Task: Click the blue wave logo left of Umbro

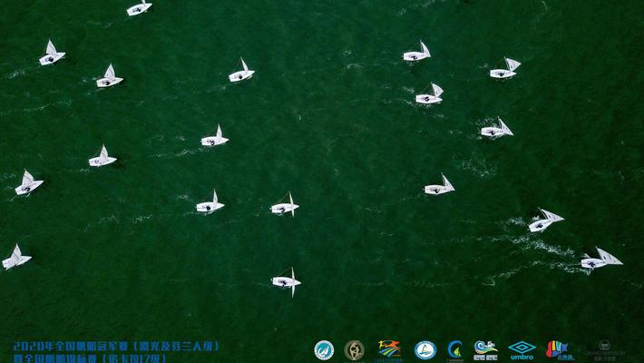Action: [485, 349]
